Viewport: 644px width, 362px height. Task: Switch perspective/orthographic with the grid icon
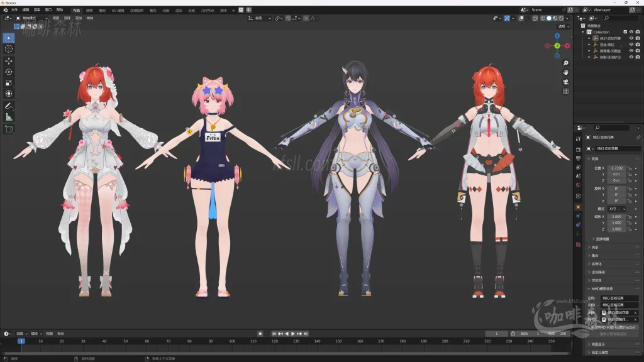pyautogui.click(x=565, y=91)
